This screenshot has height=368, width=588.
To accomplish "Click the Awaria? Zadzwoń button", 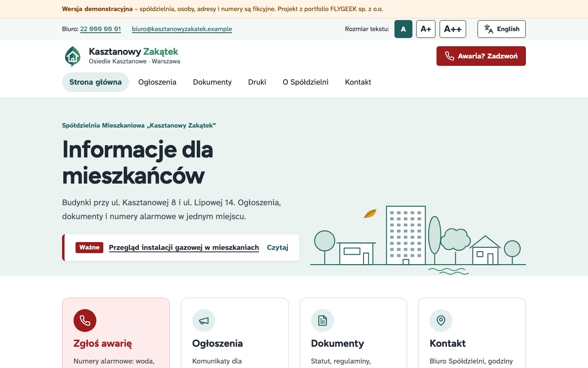I will [481, 56].
